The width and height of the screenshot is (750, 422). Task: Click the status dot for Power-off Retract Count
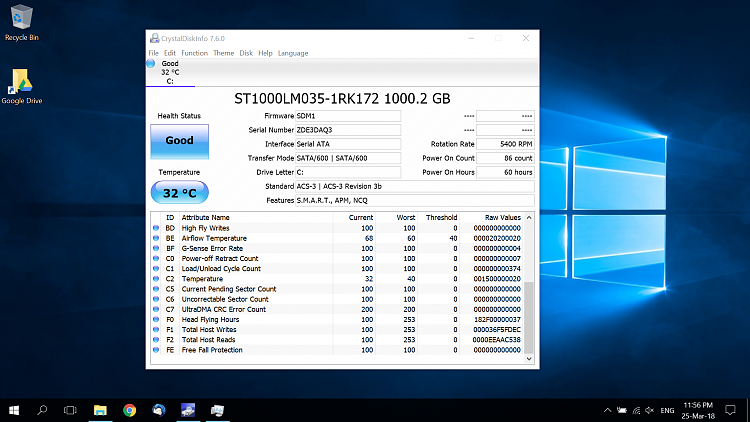pos(156,258)
